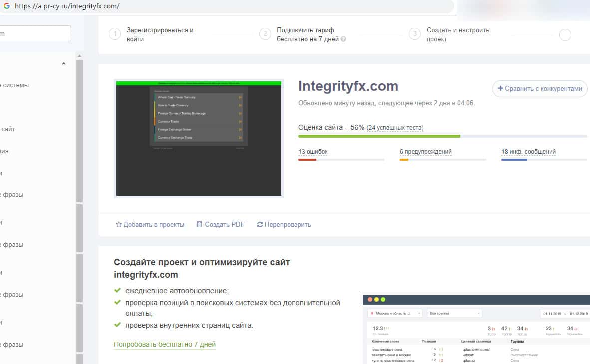Viewport: 590px width, 364px height.
Task: Click first sidebar item 'фразы'
Action: [x=12, y=195]
